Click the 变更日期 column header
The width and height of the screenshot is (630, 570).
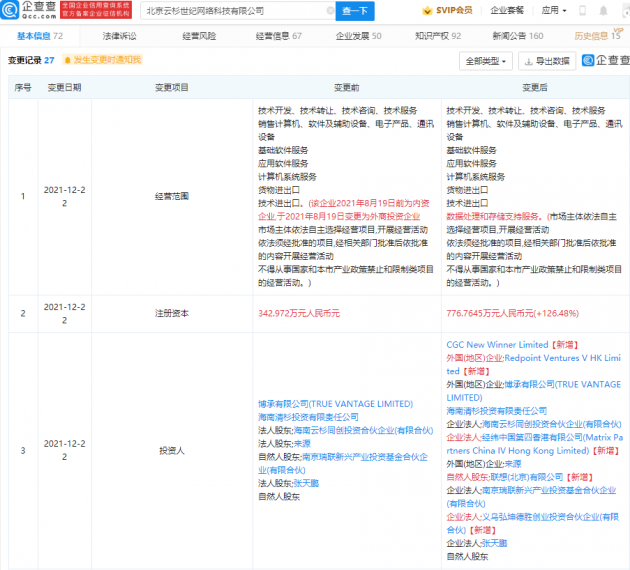coord(65,87)
